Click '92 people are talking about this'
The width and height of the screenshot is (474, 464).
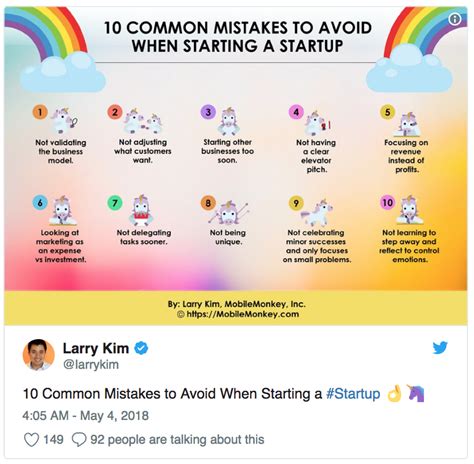(x=177, y=439)
